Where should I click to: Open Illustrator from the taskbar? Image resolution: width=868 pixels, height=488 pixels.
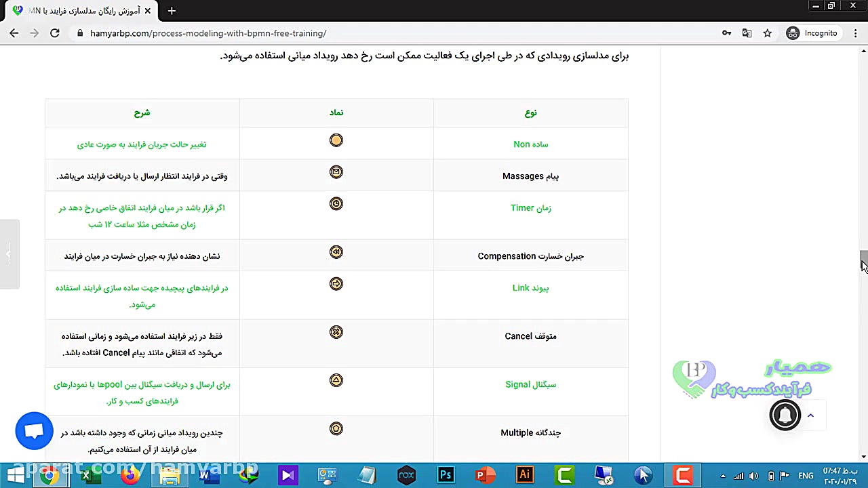point(524,475)
